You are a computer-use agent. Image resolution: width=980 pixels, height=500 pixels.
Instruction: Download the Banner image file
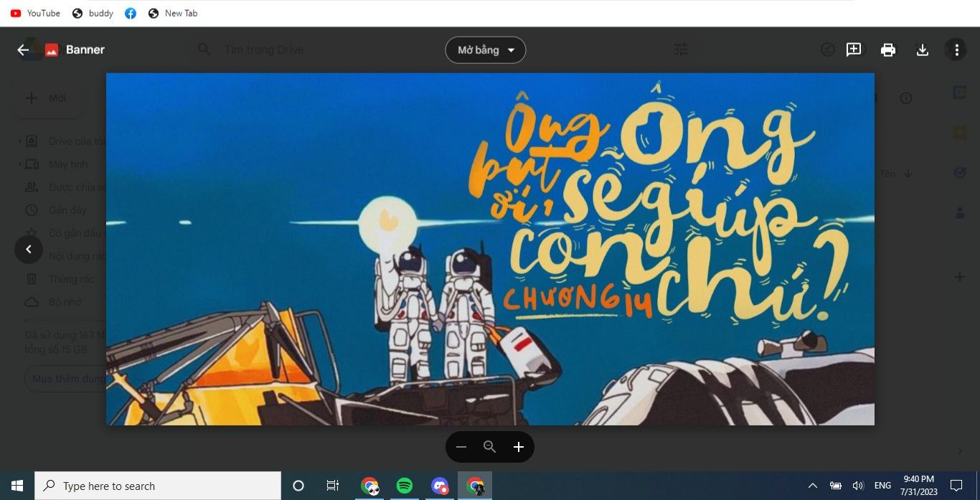(923, 49)
